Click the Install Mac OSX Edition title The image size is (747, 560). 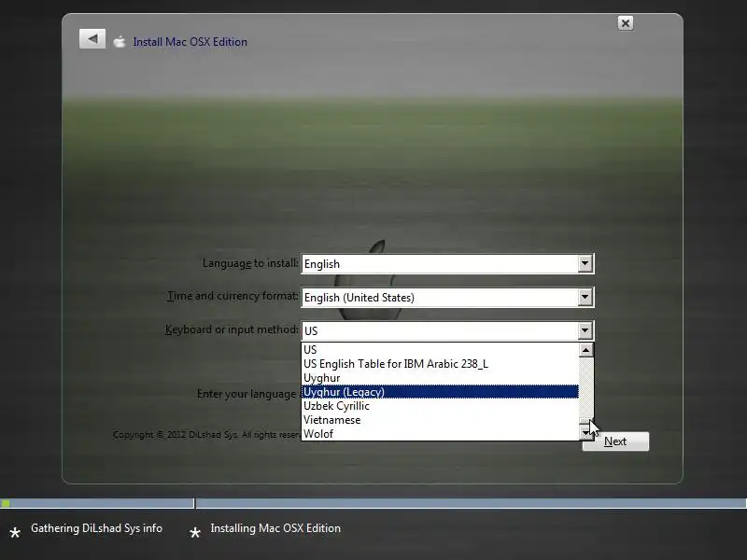pyautogui.click(x=190, y=42)
